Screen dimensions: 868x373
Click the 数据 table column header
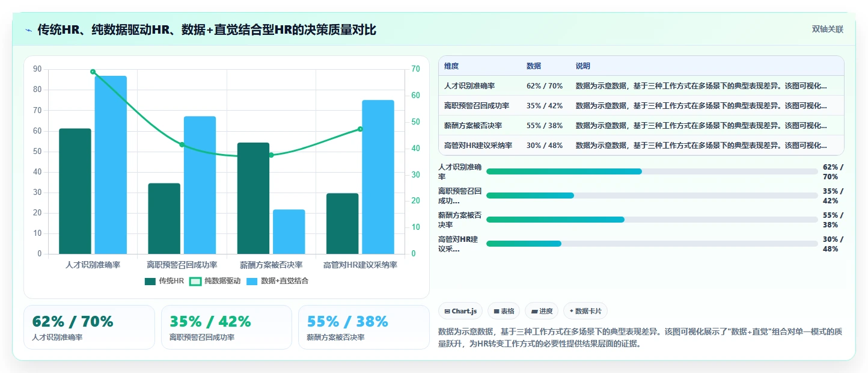click(x=534, y=66)
